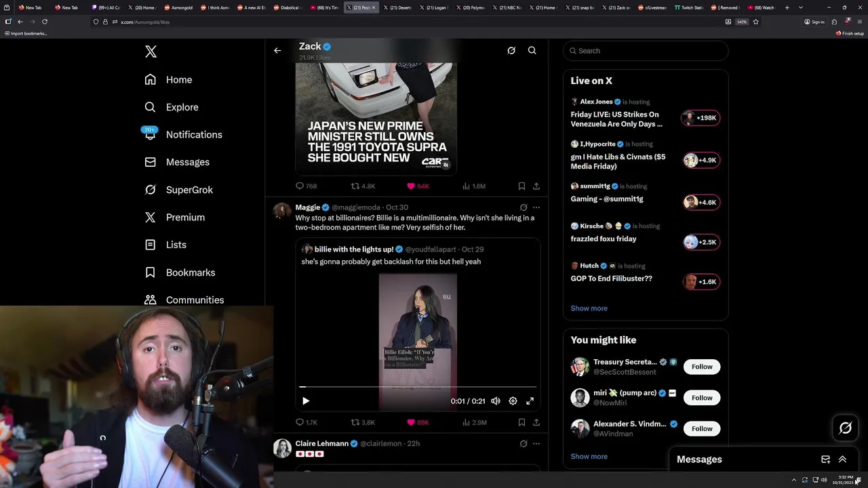Reload the page in browser toolbar
This screenshot has height=488, width=868.
pos(45,22)
